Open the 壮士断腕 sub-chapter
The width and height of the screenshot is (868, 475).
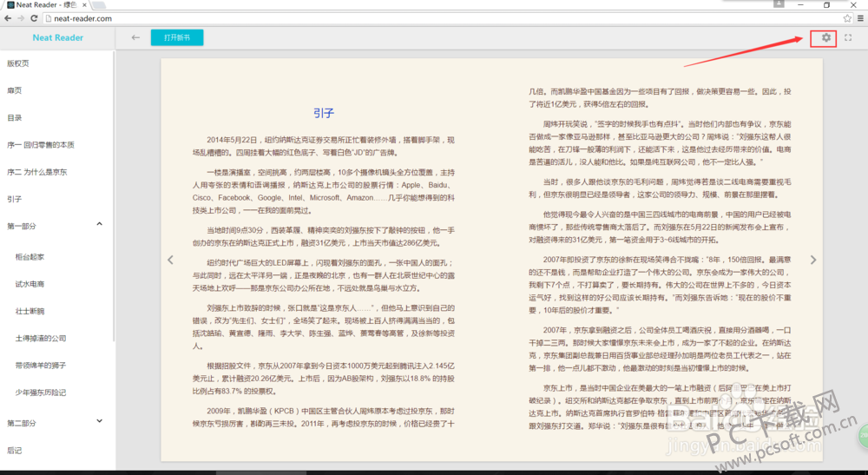30,312
